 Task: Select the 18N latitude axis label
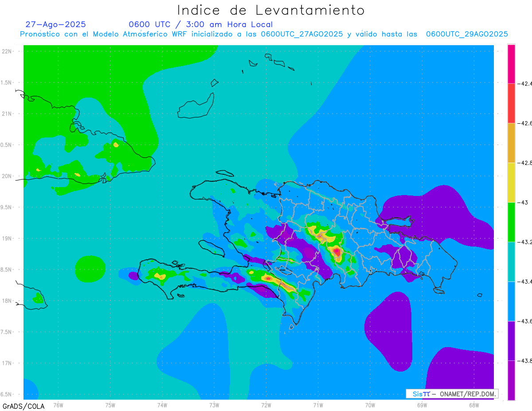[x=8, y=301]
